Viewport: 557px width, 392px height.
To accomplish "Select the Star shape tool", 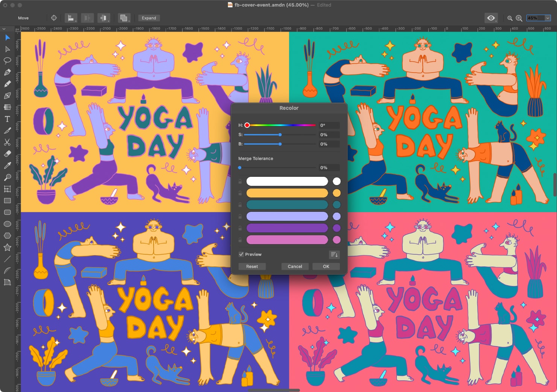I will pyautogui.click(x=7, y=247).
